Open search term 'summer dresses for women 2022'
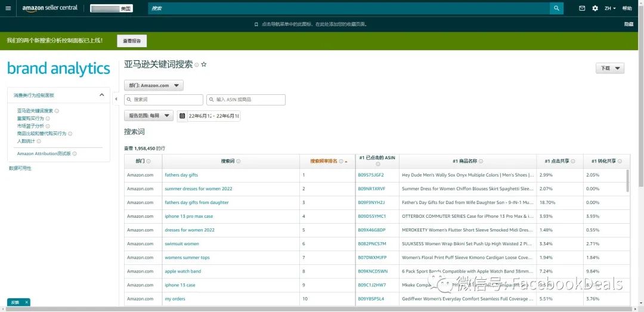The height and width of the screenshot is (312, 644). [199, 189]
